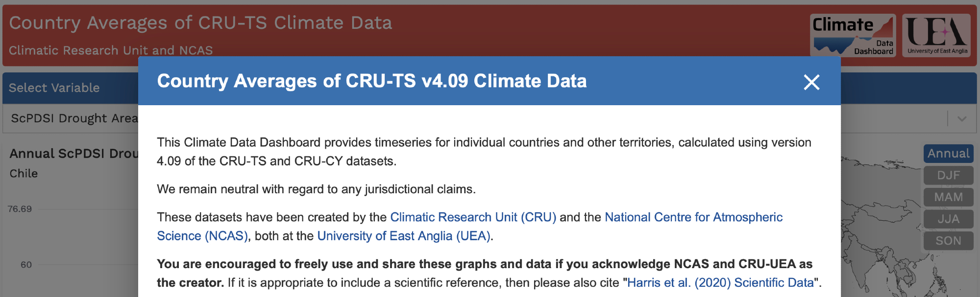Select the Annual period button
This screenshot has width=980, height=297.
tap(948, 154)
